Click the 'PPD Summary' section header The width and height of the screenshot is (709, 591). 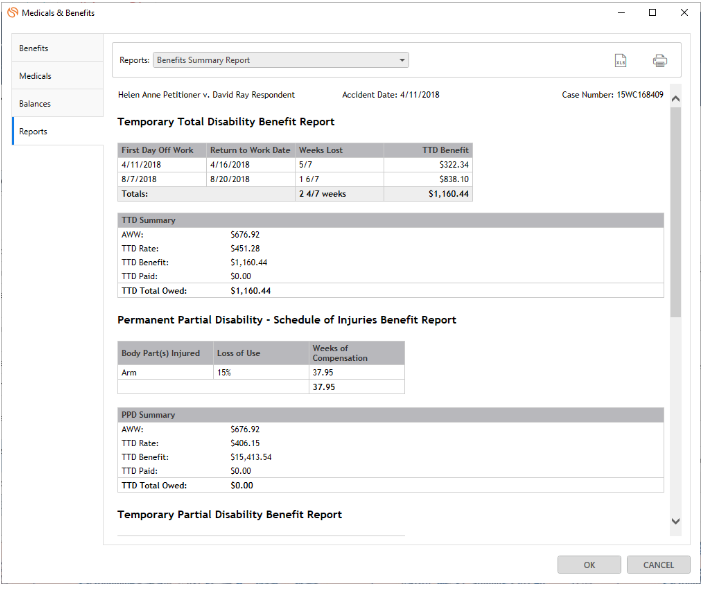[x=391, y=415]
